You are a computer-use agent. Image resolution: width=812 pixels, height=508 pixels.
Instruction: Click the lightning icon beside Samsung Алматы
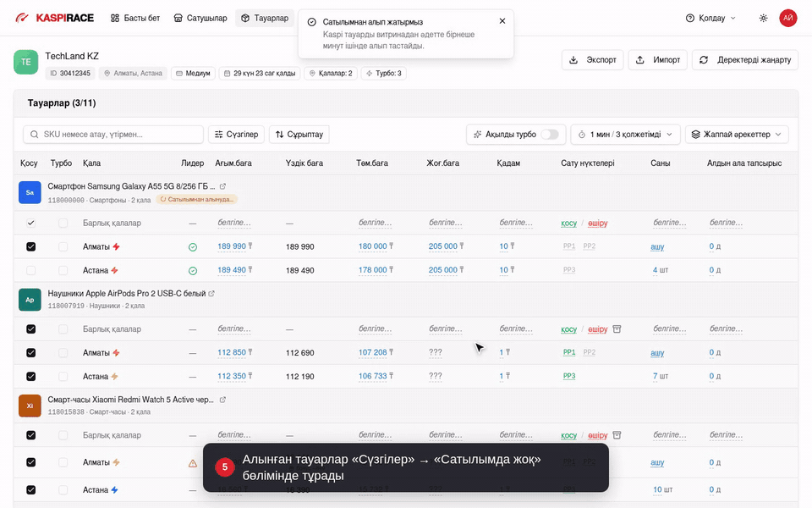116,246
